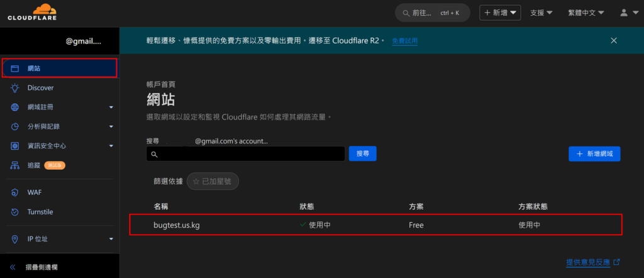Collapse sidebar using double-chevron icon
644x278 pixels.
tap(13, 267)
